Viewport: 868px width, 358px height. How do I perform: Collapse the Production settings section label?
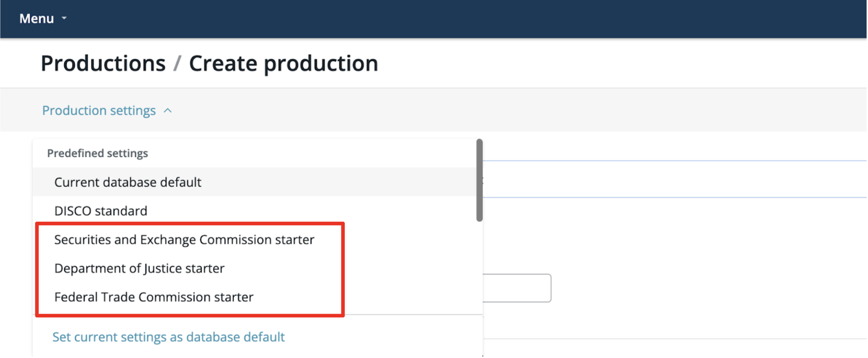[99, 110]
